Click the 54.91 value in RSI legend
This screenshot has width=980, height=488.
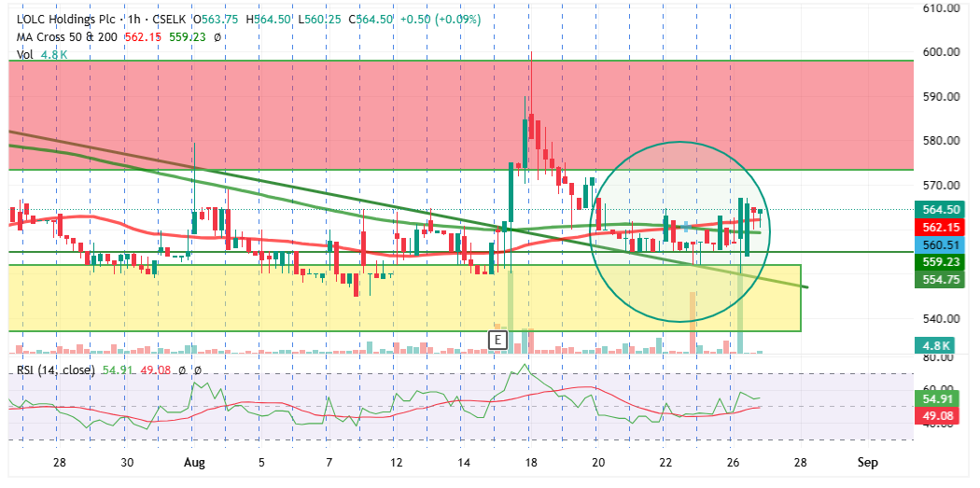pos(119,370)
